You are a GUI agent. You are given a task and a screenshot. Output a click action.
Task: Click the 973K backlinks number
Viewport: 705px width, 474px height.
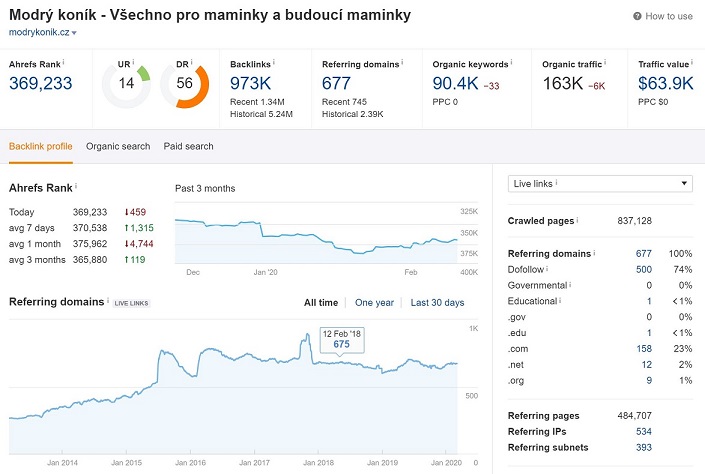click(x=250, y=83)
